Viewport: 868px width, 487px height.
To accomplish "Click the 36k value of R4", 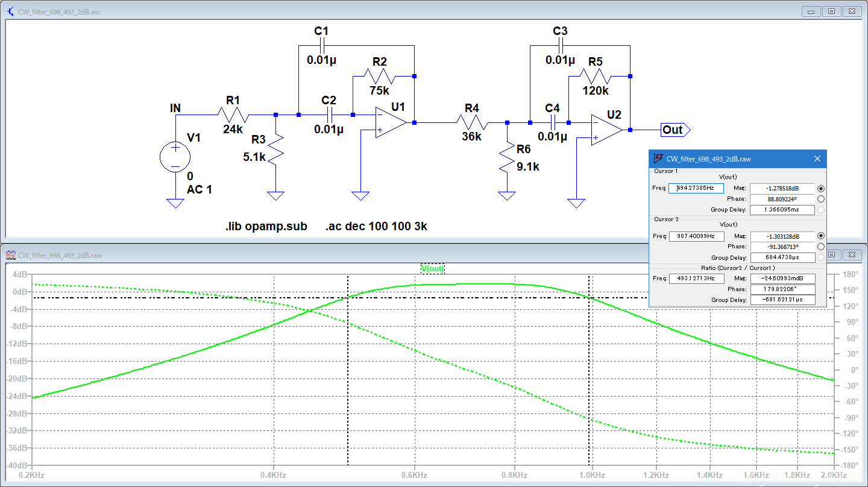I will (472, 137).
